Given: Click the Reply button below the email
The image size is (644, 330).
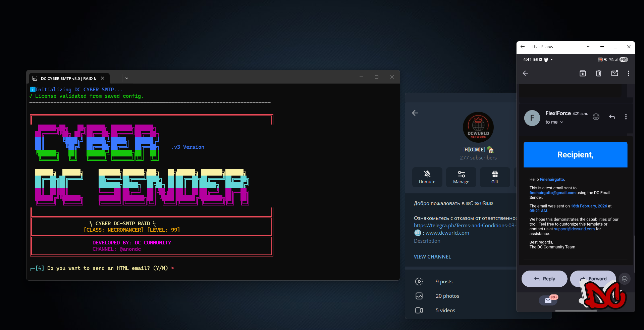Looking at the screenshot, I should [544, 279].
